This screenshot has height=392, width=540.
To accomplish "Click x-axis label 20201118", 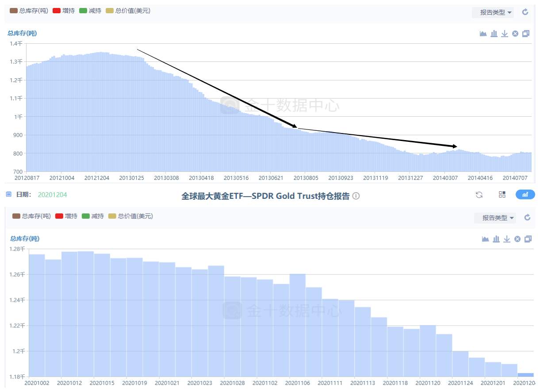I will [395, 383].
